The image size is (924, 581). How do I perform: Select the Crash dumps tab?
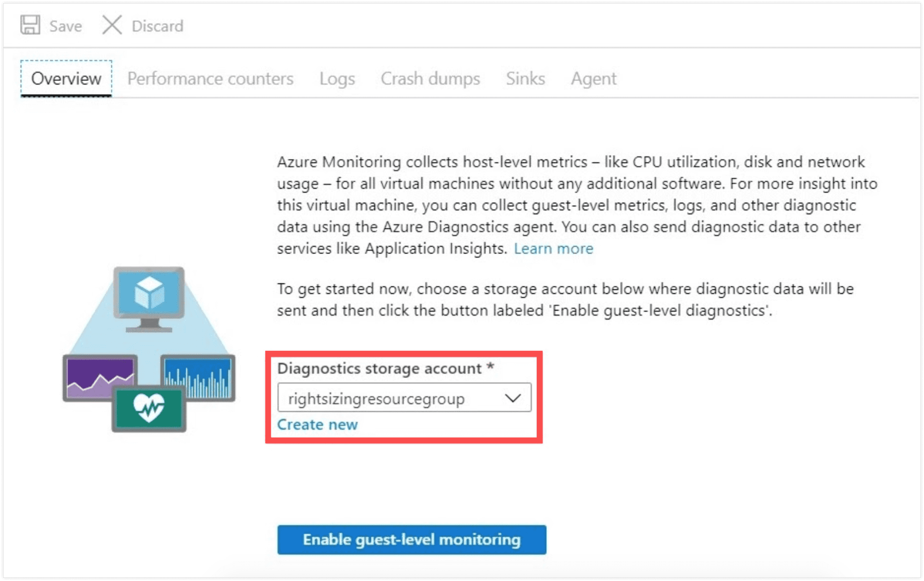click(430, 79)
